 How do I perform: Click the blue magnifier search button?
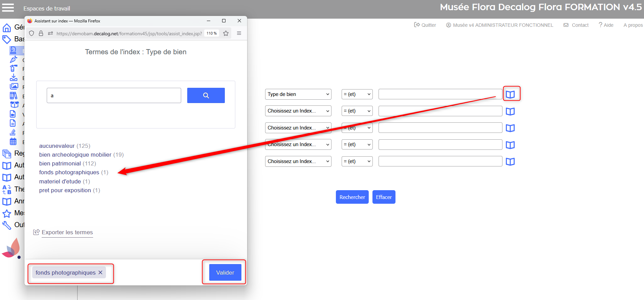pos(206,96)
